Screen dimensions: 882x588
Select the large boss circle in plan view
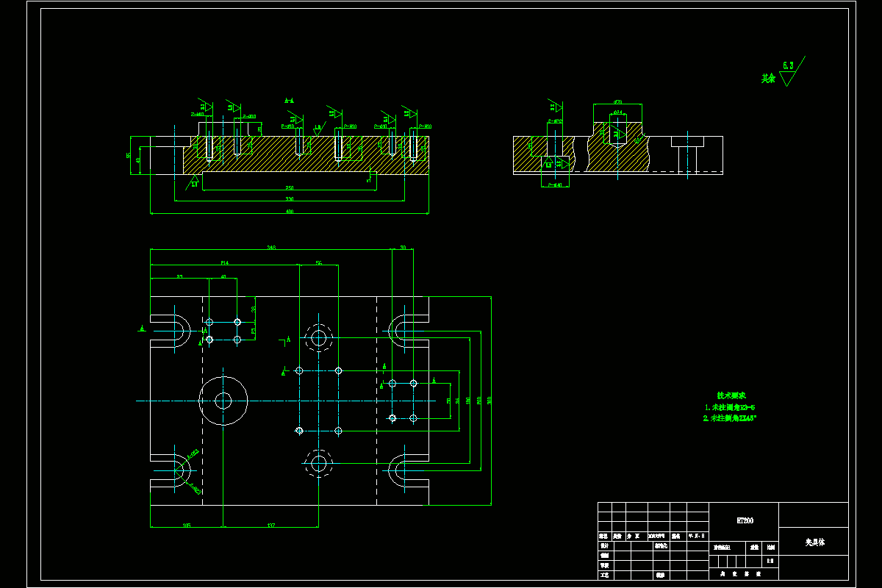pos(223,401)
